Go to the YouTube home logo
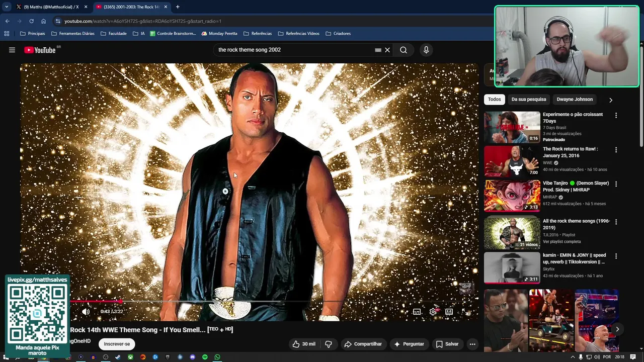The height and width of the screenshot is (362, 644). point(40,50)
